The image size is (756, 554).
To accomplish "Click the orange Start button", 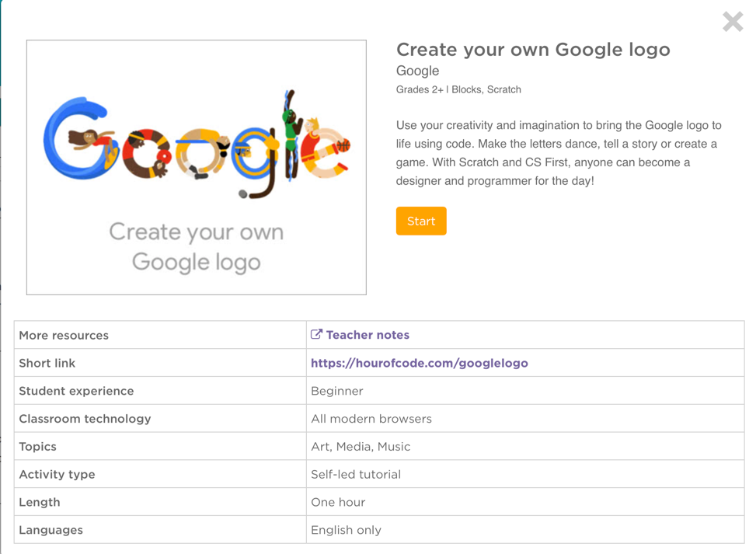I will pyautogui.click(x=421, y=221).
